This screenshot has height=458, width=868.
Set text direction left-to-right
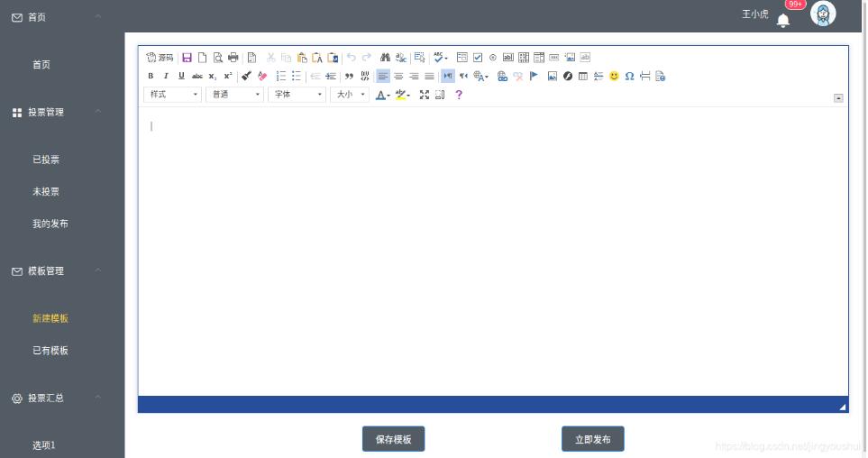click(x=448, y=77)
